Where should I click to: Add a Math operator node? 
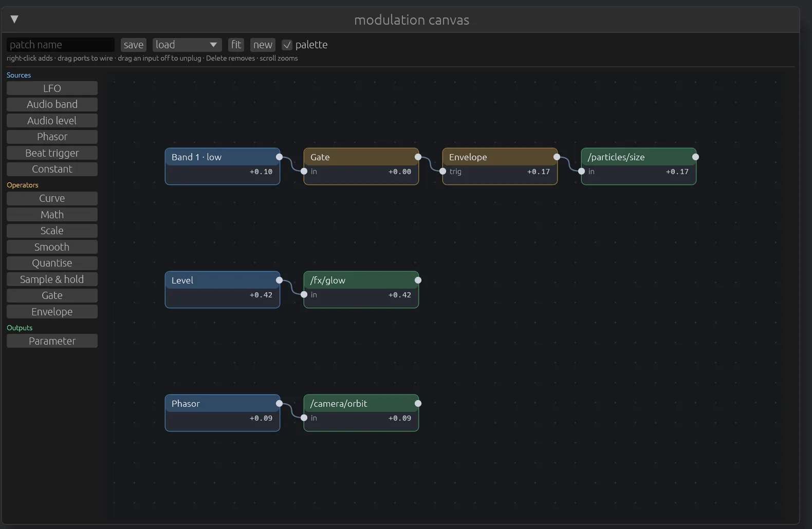click(x=52, y=215)
